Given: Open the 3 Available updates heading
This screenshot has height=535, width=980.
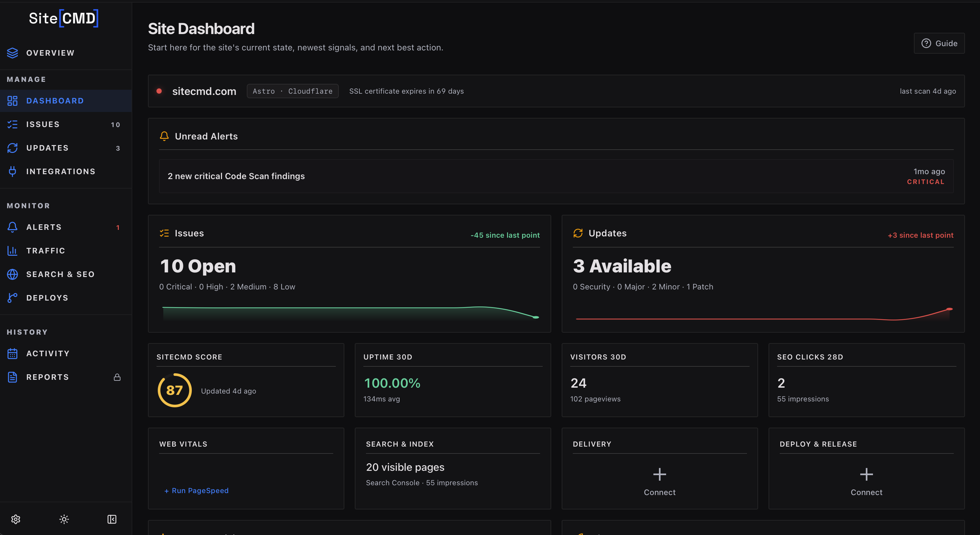Looking at the screenshot, I should 622,266.
